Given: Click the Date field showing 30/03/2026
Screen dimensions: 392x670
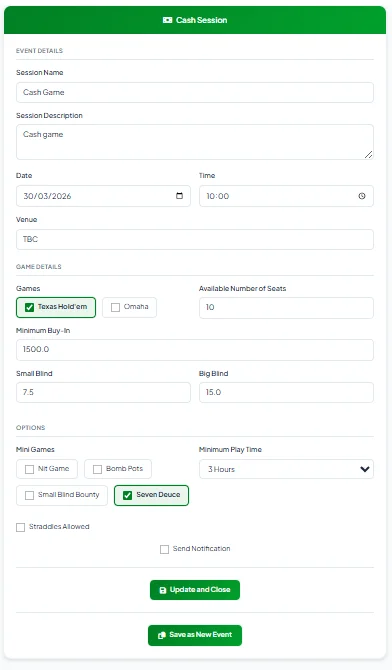Looking at the screenshot, I should [x=103, y=196].
